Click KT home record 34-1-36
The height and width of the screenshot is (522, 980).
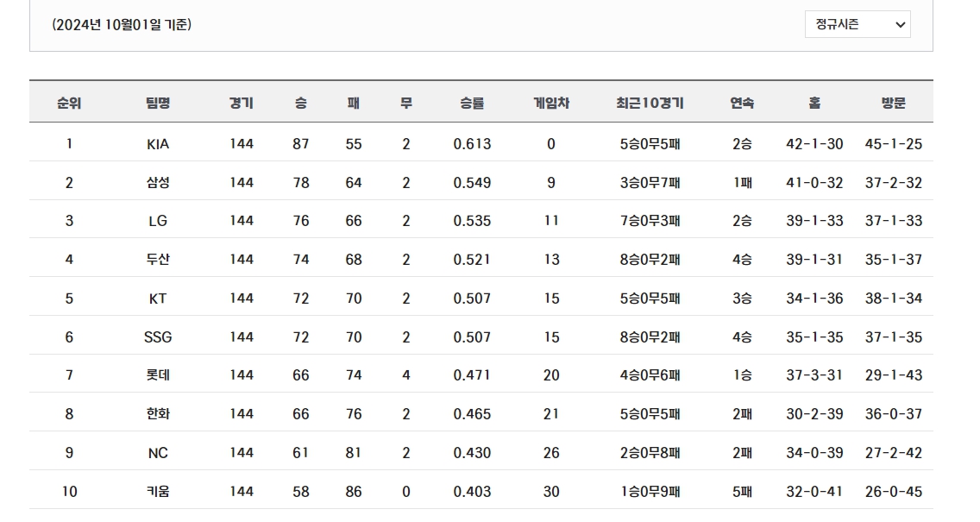(x=814, y=299)
